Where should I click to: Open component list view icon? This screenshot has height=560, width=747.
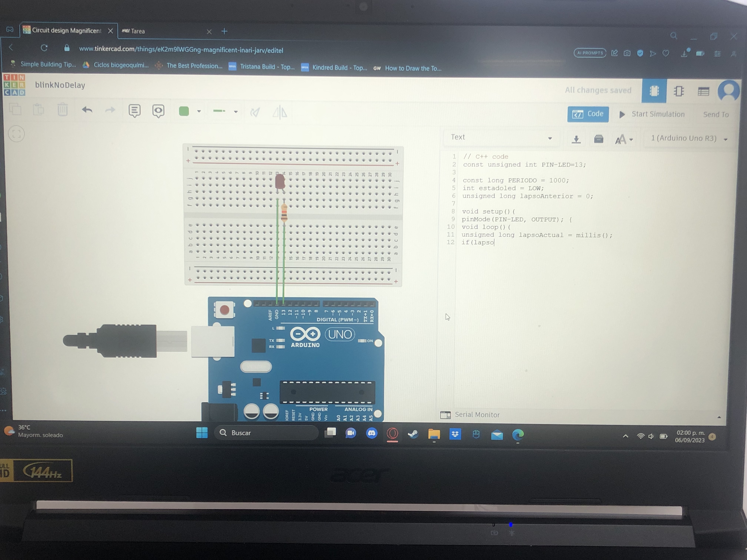(x=703, y=91)
